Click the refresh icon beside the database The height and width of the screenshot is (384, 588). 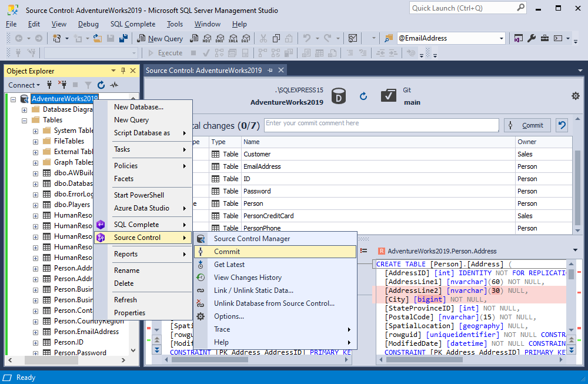coord(363,96)
